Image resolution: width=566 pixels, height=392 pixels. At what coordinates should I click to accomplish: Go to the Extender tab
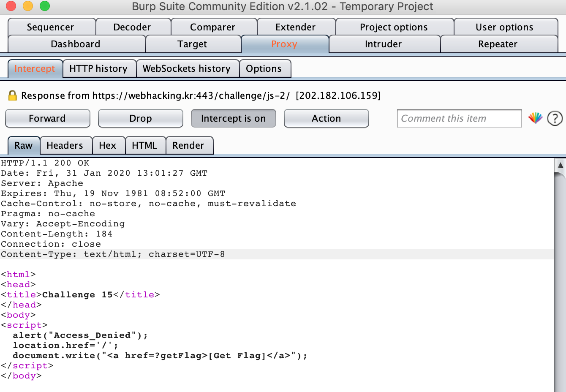tap(296, 27)
